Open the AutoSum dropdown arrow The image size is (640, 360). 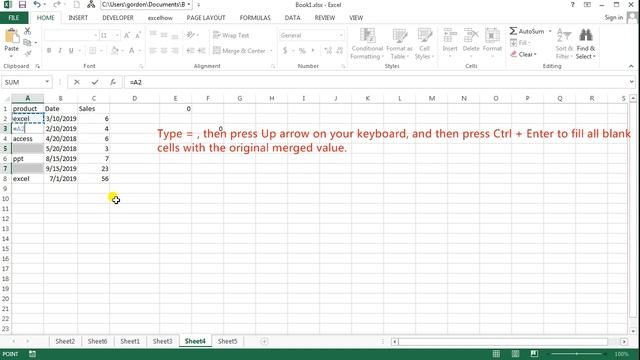point(550,31)
